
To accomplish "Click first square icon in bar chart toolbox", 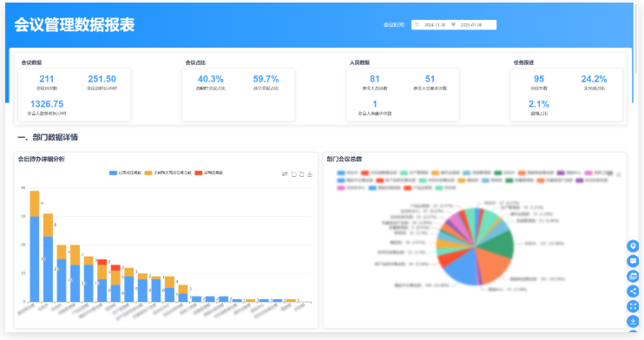I will 293,174.
